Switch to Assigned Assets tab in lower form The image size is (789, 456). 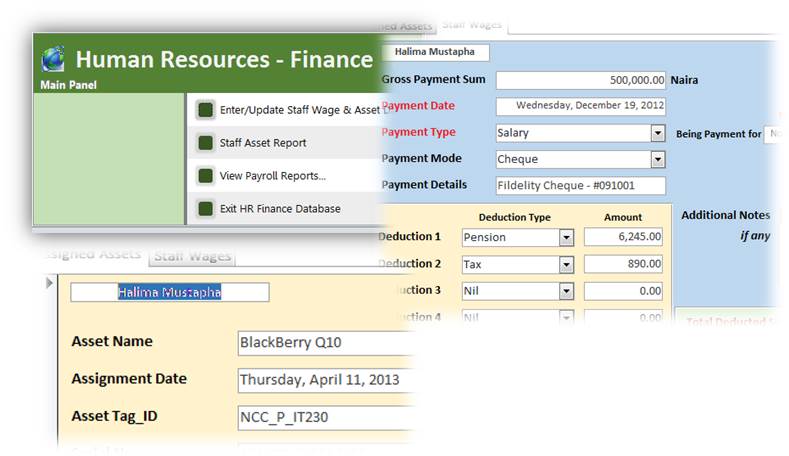tap(93, 254)
